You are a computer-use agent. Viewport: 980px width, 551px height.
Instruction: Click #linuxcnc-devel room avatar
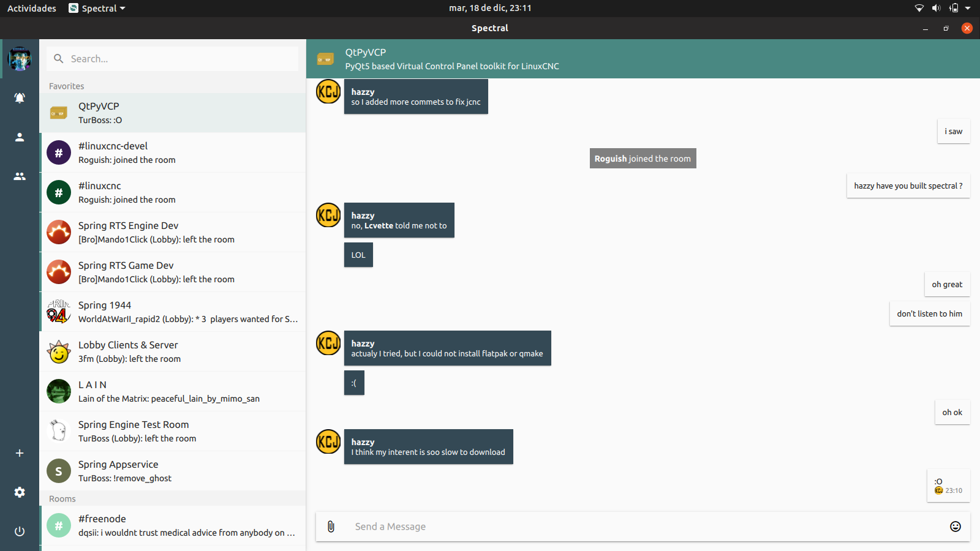(59, 152)
